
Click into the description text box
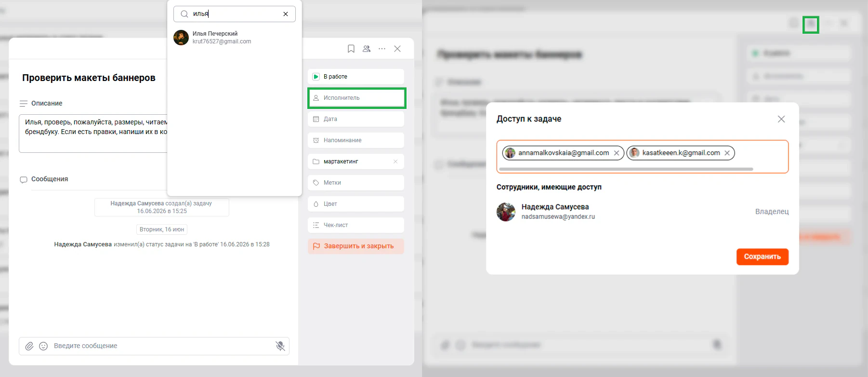(93, 134)
